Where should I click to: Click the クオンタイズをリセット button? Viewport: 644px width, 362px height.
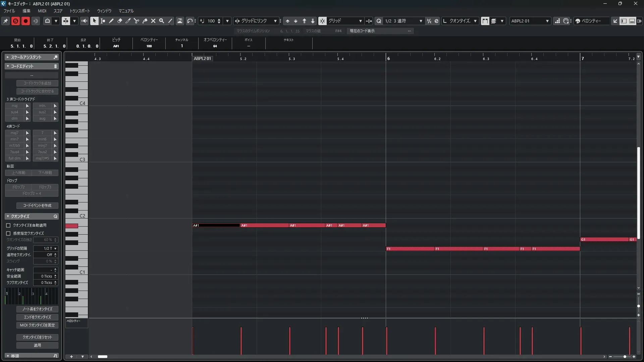click(37, 337)
